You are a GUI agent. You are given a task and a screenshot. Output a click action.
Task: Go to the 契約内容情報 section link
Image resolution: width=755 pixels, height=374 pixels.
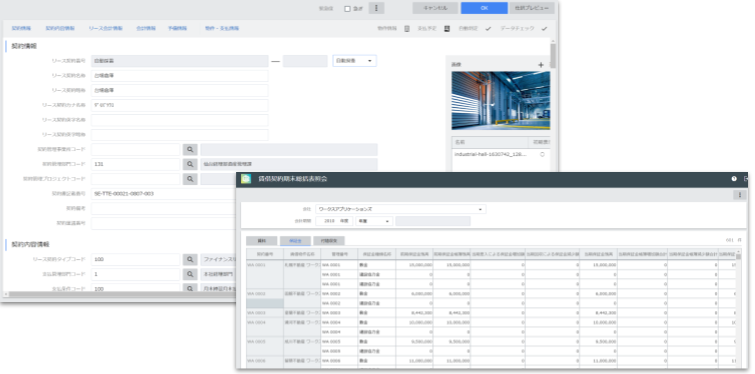60,28
